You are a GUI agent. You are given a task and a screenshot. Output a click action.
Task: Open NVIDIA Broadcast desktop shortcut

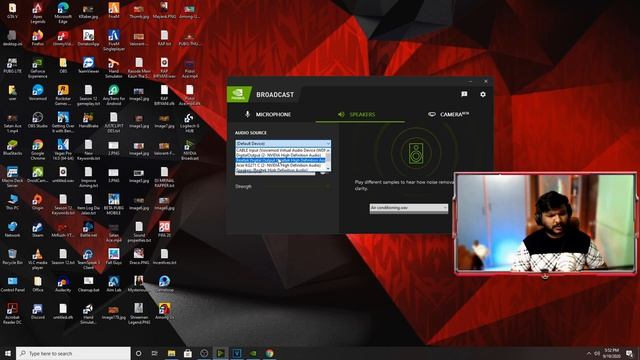coord(189,149)
